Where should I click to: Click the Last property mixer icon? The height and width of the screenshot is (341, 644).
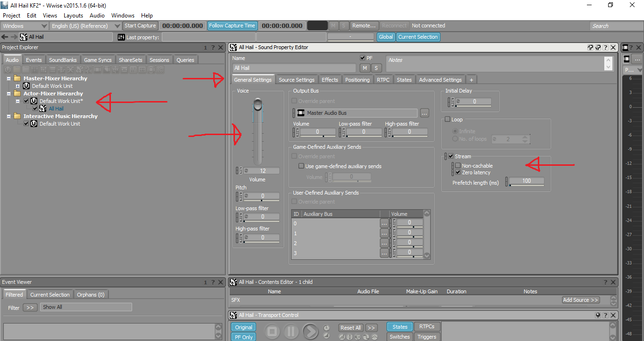point(121,37)
